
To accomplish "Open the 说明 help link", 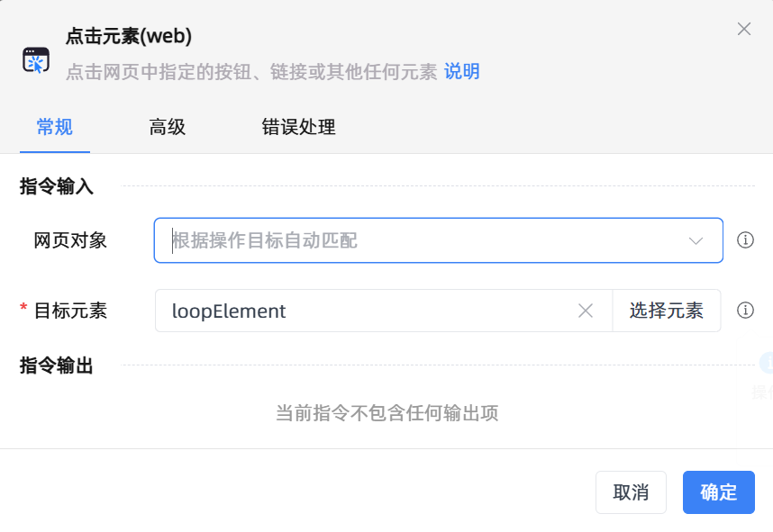I will point(462,72).
